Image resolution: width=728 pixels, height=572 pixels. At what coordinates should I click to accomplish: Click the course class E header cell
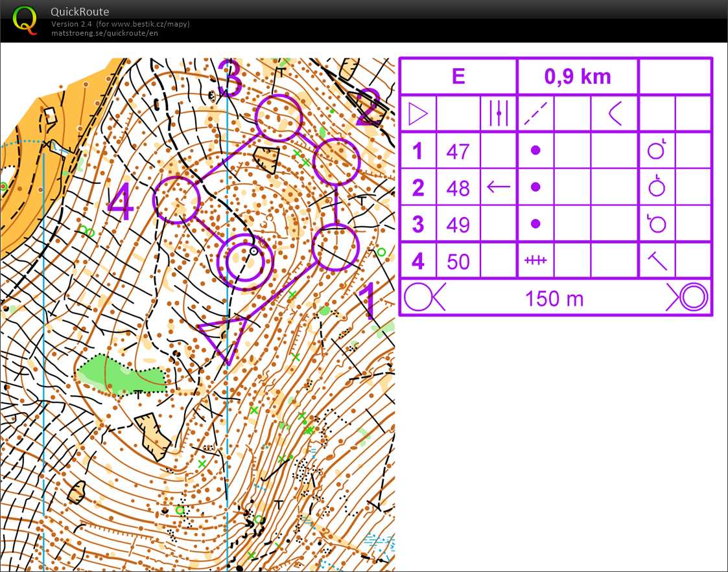[458, 76]
